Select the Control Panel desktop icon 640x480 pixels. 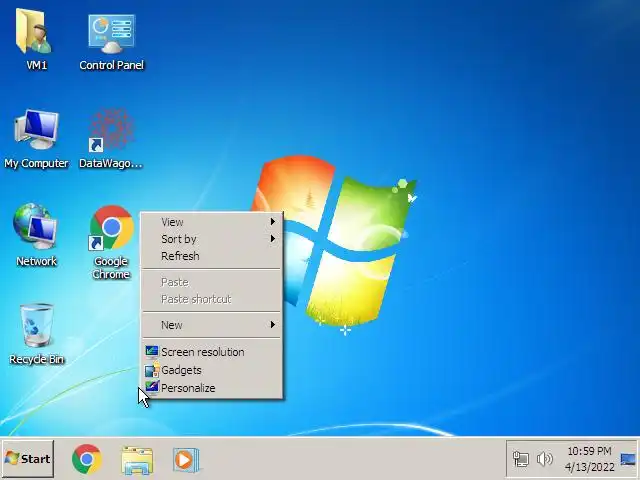(x=111, y=33)
